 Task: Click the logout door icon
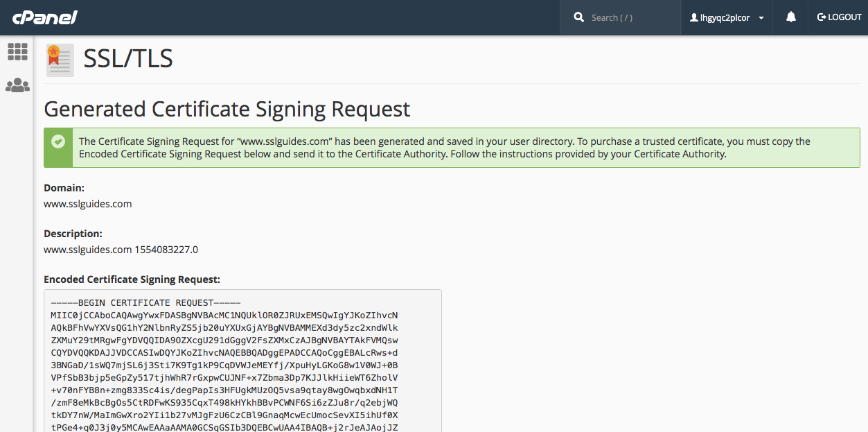821,17
